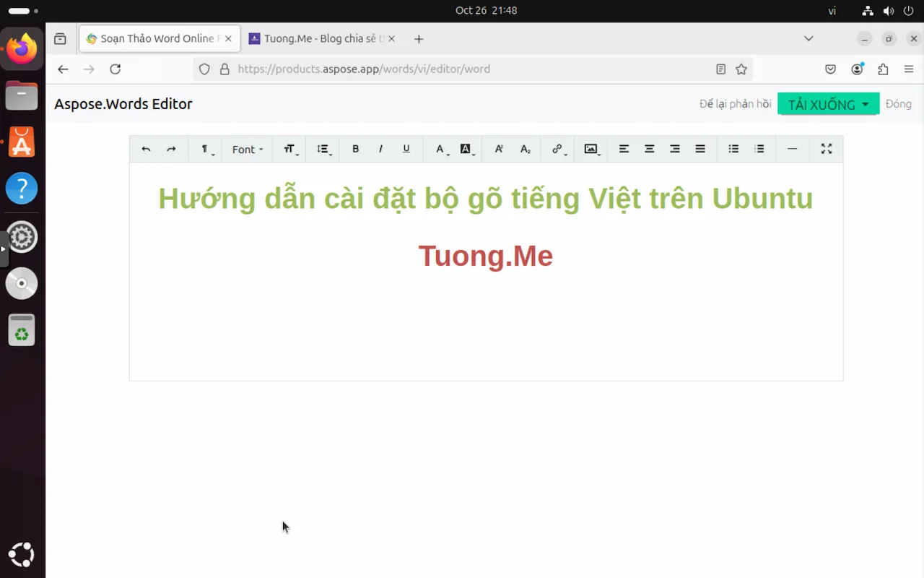List all tabs with the chevron

pyautogui.click(x=808, y=39)
